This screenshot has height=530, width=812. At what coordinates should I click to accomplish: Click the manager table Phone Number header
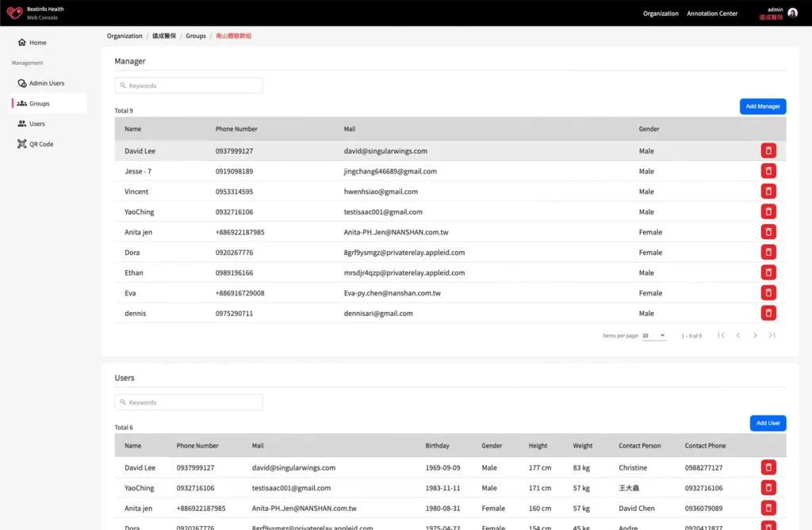click(236, 129)
